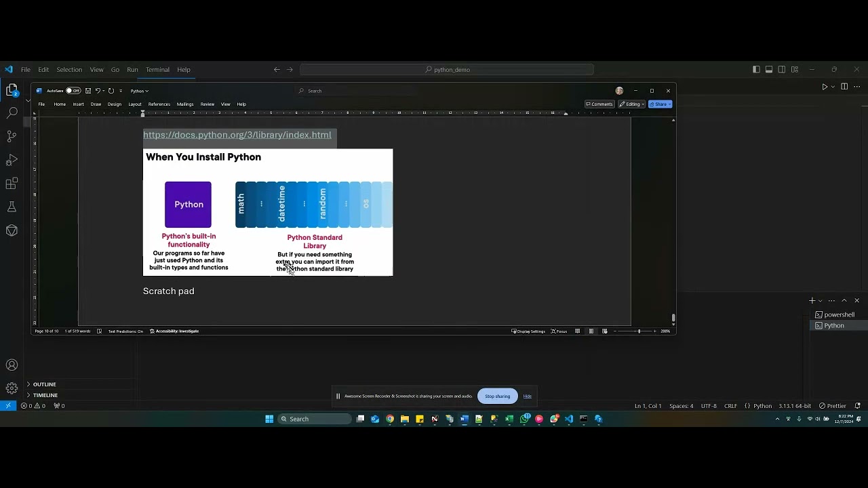Click errors and warnings status indicator

click(33, 406)
